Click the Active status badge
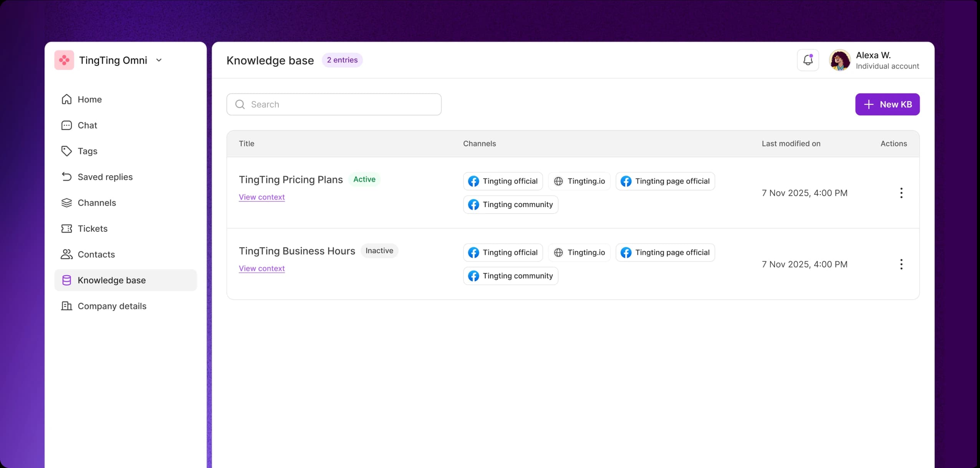980x468 pixels. [364, 179]
